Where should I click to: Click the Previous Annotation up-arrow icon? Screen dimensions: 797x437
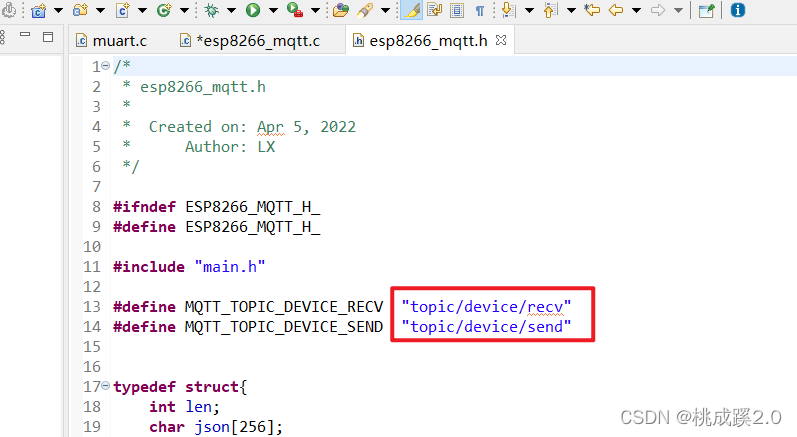coord(550,10)
